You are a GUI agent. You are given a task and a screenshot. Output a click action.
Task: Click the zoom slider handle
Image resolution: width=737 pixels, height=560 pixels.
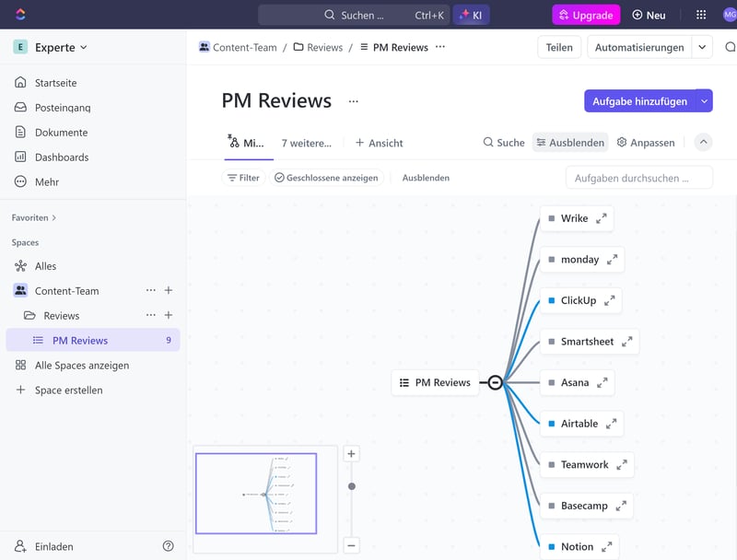(x=352, y=486)
